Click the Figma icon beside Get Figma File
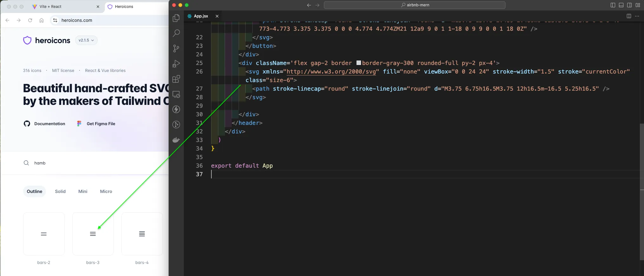 click(x=79, y=124)
